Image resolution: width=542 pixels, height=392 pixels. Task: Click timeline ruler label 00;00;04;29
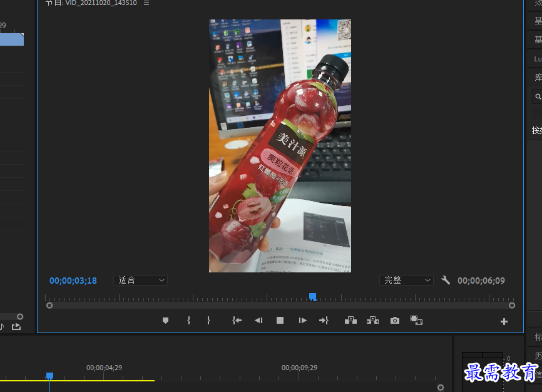click(x=104, y=368)
